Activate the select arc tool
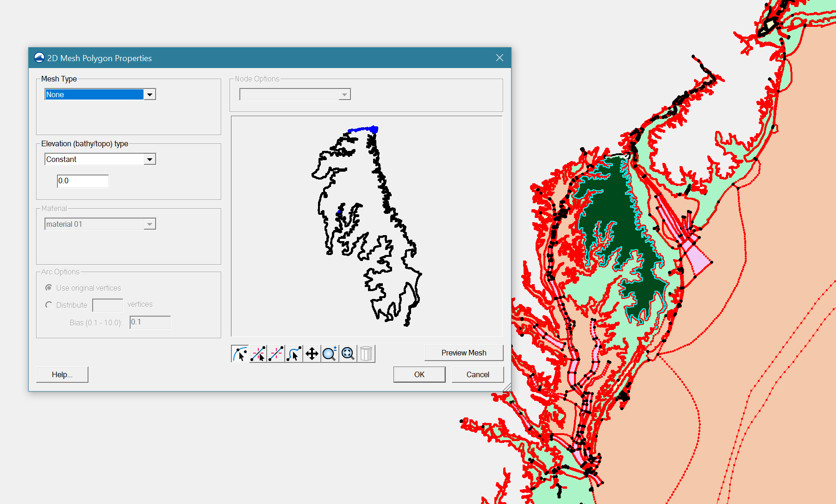This screenshot has width=836, height=504. click(x=294, y=354)
